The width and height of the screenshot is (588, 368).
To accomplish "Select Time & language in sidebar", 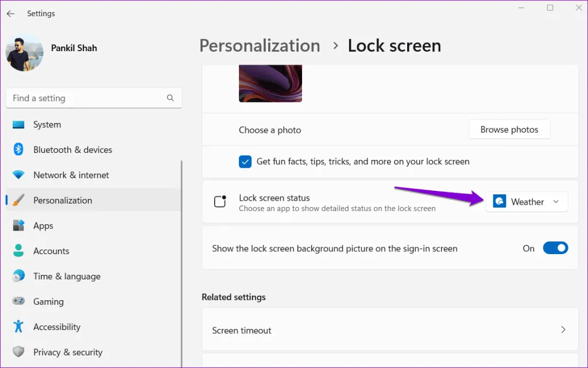I will tap(67, 276).
